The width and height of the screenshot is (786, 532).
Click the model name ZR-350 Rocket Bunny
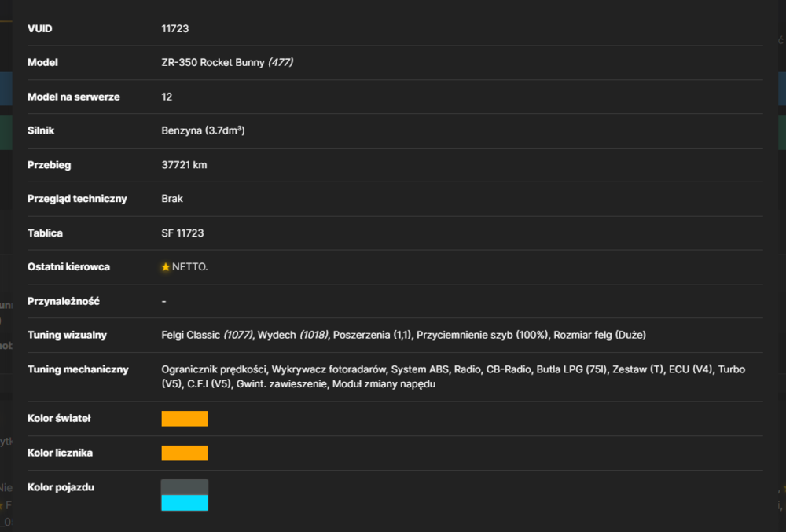(213, 63)
